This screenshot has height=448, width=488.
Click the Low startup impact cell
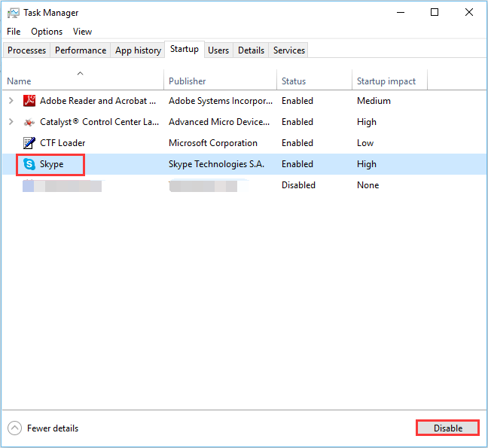click(365, 143)
